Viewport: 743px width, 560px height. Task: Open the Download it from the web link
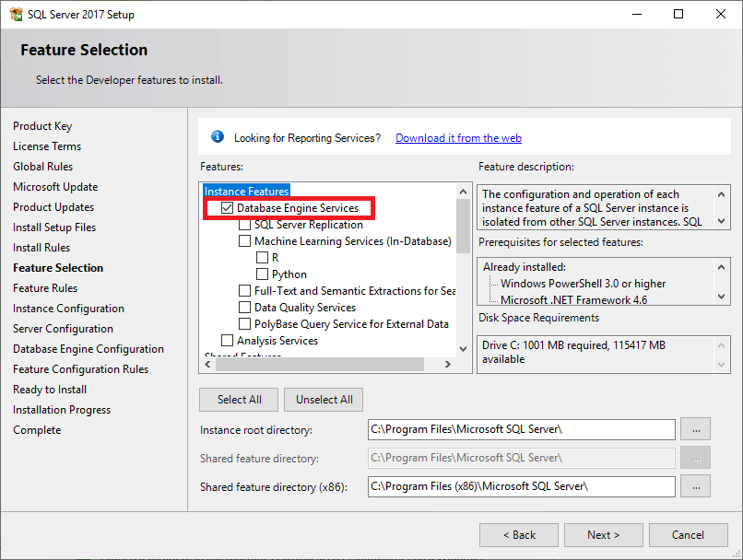click(x=459, y=138)
